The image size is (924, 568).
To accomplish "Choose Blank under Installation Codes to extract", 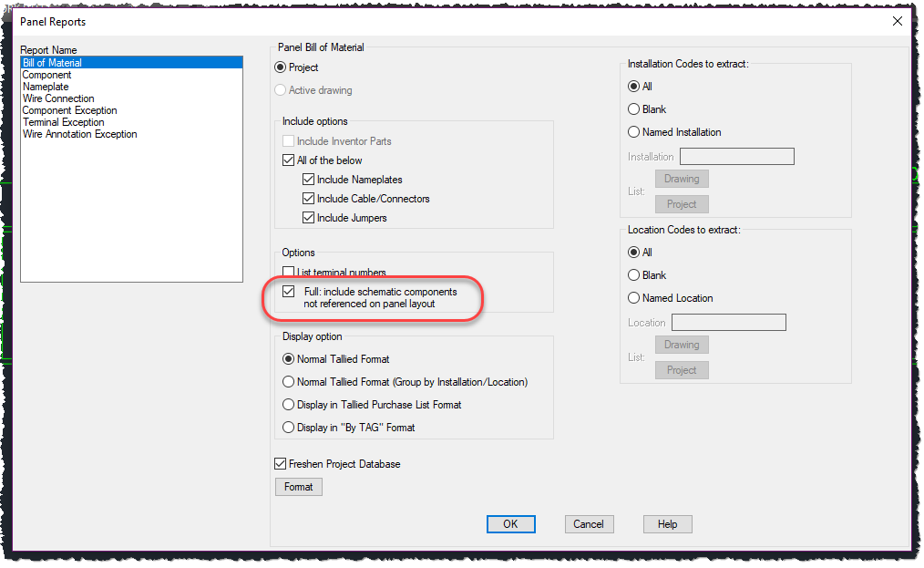I will pos(633,108).
